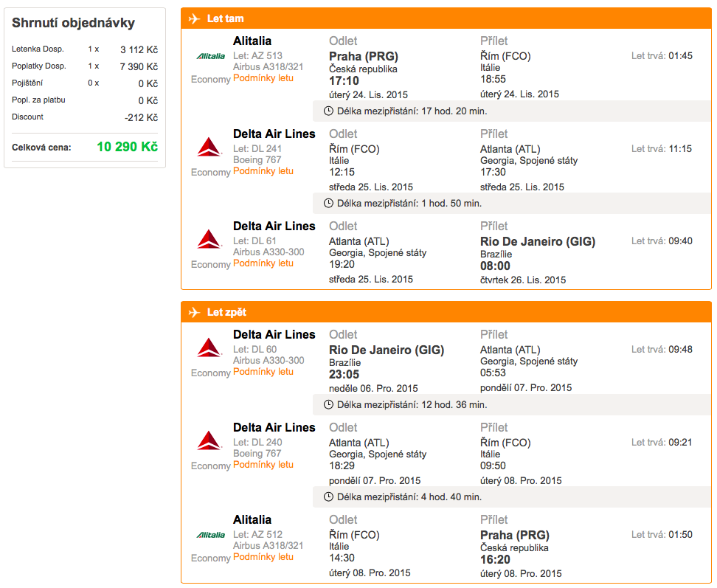Click the Delta logo for flight DL 240

pyautogui.click(x=209, y=440)
